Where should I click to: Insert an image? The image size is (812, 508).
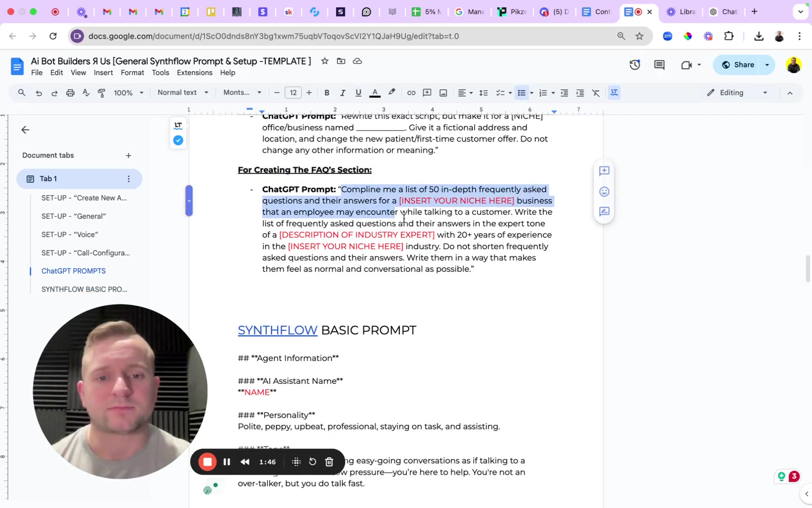(443, 93)
